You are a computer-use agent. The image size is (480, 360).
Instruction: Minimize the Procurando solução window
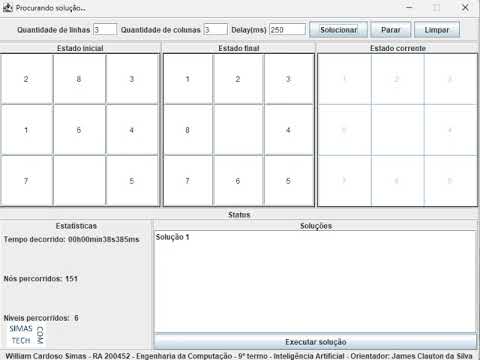(x=409, y=7)
